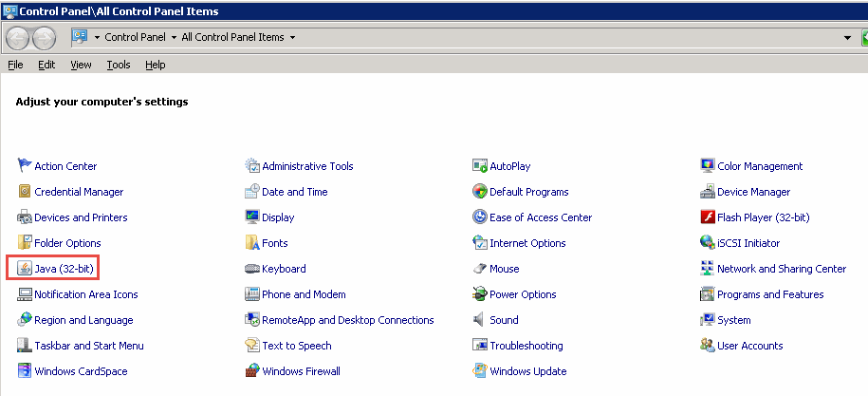Open the address bar history dropdown
This screenshot has height=396, width=868.
848,38
